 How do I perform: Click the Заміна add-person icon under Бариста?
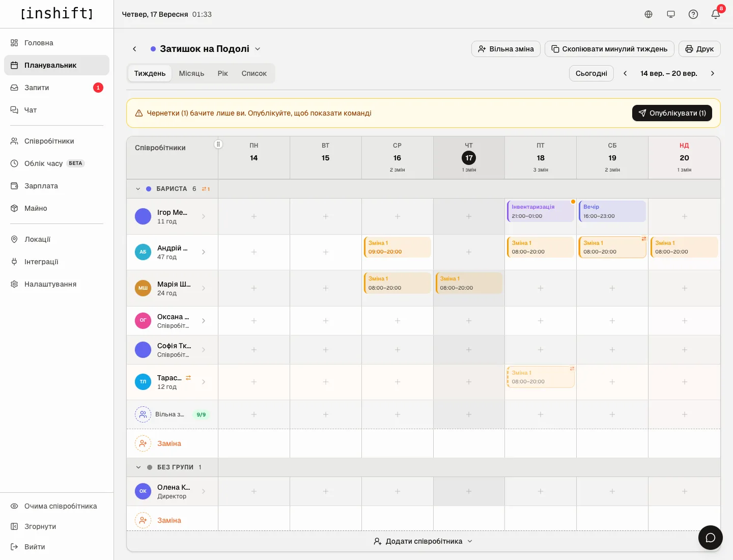coord(143,443)
